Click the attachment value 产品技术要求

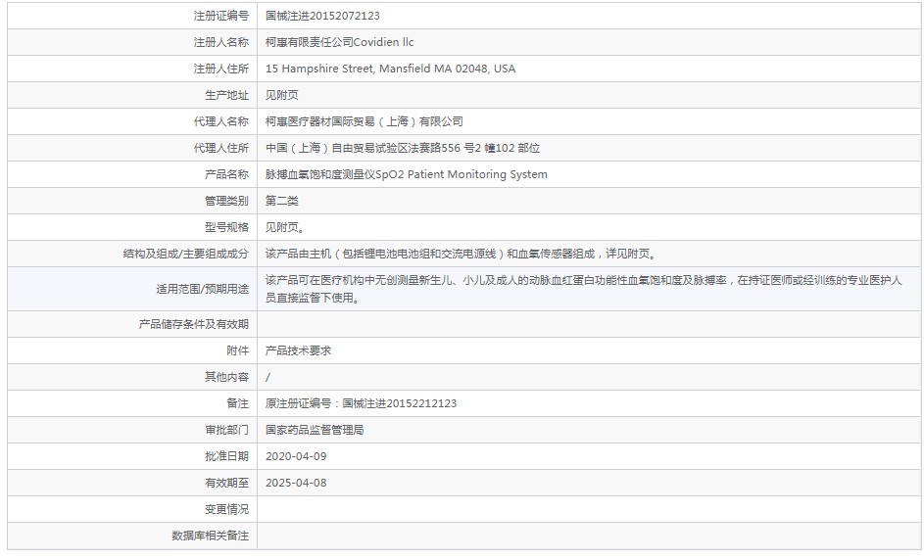tap(298, 350)
